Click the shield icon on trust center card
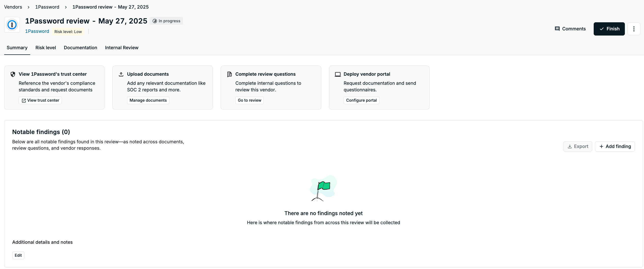Screen dimensions: 644x269 [13, 74]
